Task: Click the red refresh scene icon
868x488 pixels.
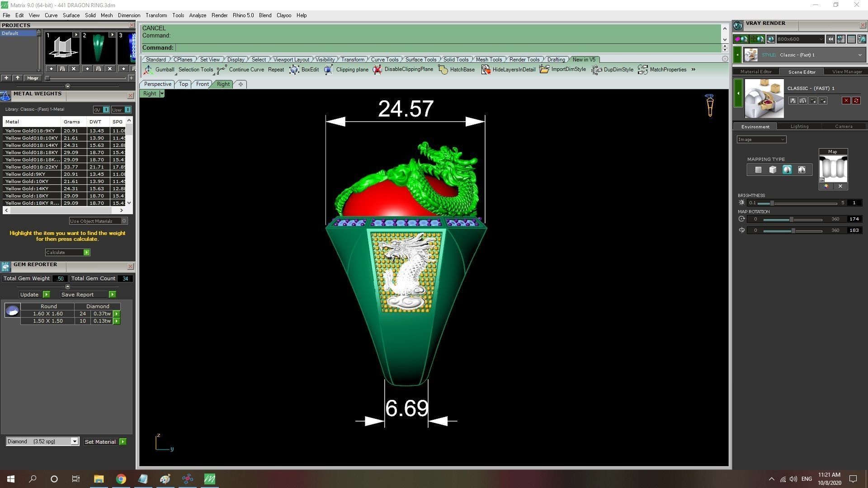Action: tap(856, 101)
